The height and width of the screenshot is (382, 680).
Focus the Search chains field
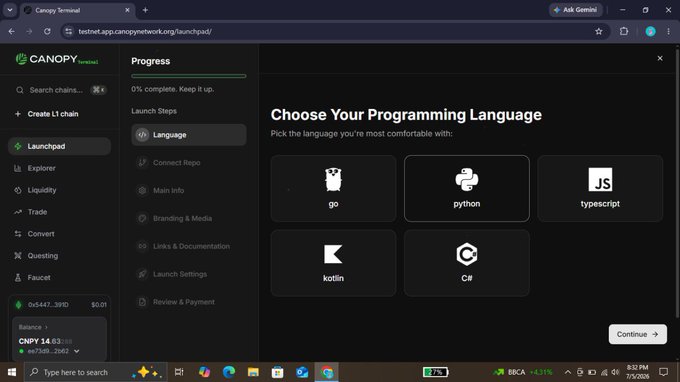click(60, 90)
